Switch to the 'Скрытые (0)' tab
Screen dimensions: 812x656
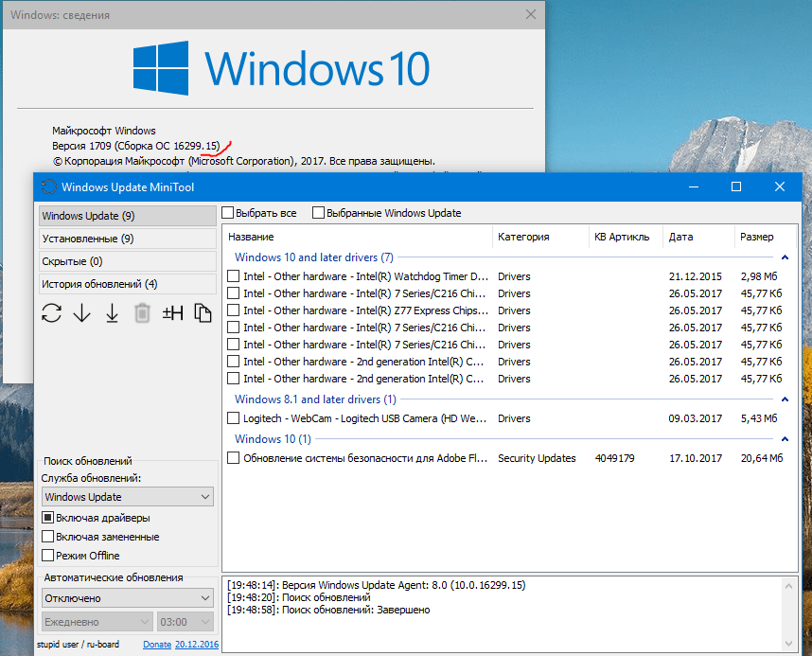(x=128, y=261)
